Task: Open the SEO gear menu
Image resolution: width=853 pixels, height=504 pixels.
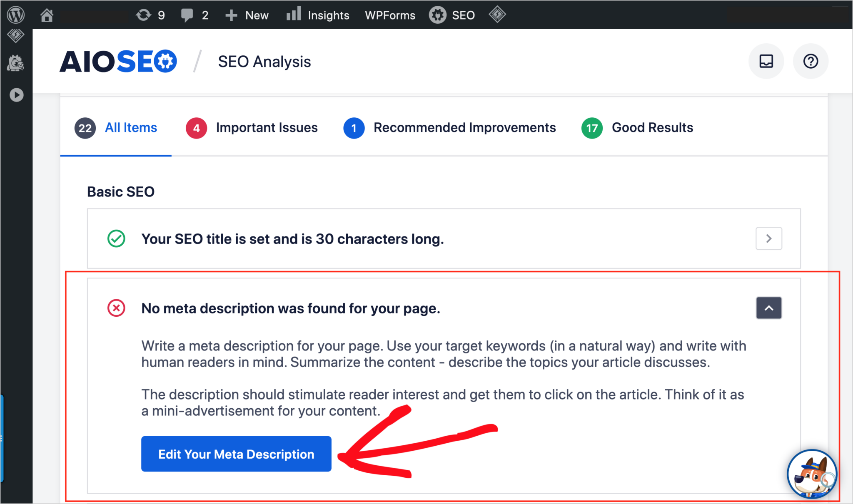Action: pyautogui.click(x=452, y=15)
